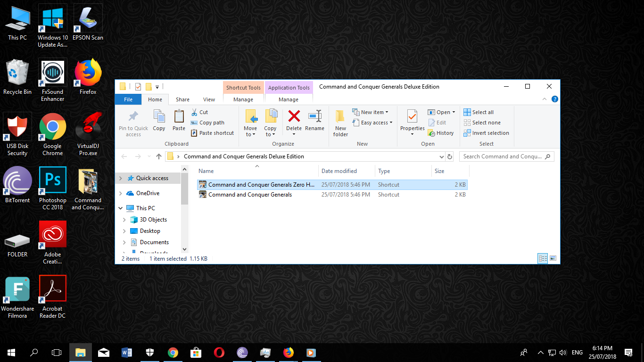
Task: Select the FxSound Enhancer desktop icon
Action: pos(53,80)
